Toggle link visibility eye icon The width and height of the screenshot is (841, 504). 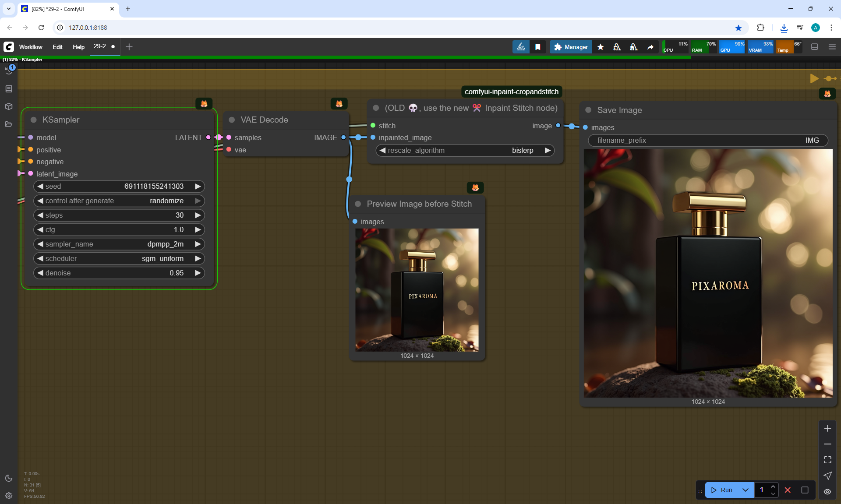click(x=827, y=492)
